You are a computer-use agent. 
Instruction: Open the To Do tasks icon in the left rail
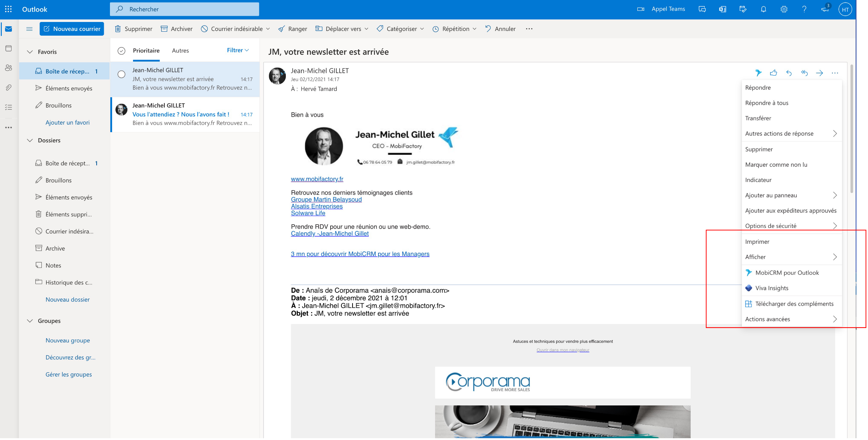coord(9,107)
